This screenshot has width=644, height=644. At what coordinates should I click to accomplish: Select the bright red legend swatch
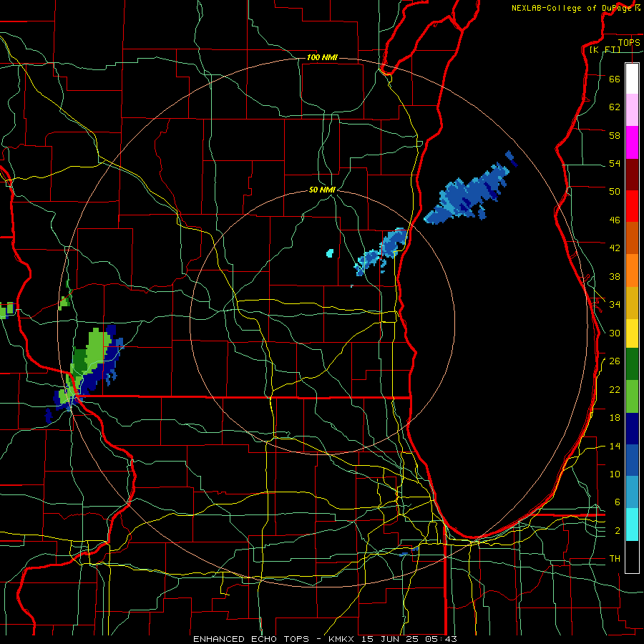(632, 206)
